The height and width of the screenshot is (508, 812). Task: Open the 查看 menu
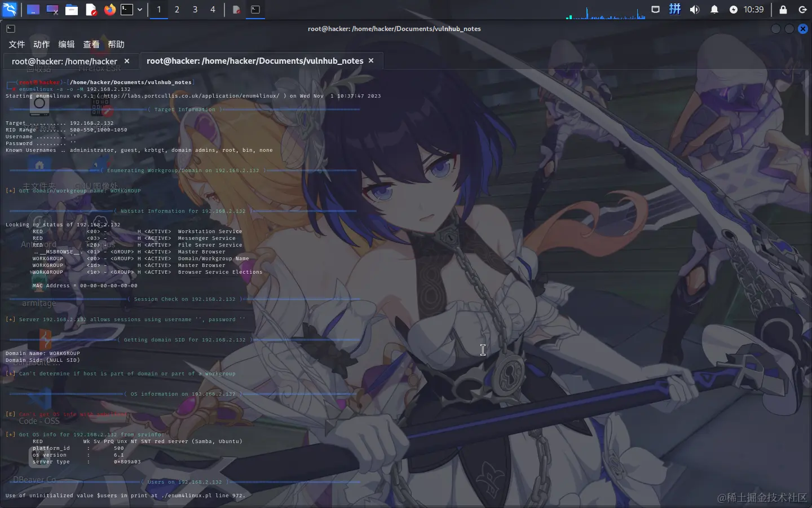coord(91,44)
